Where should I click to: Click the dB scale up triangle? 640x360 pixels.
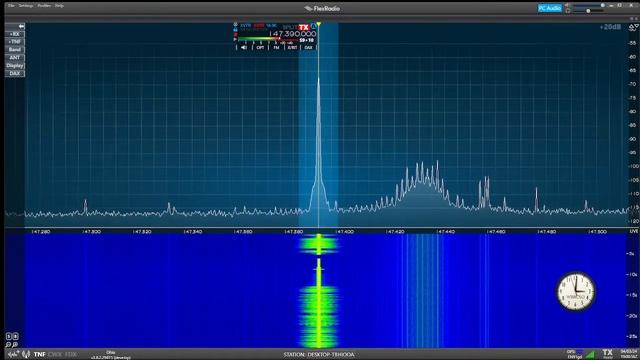tap(631, 27)
